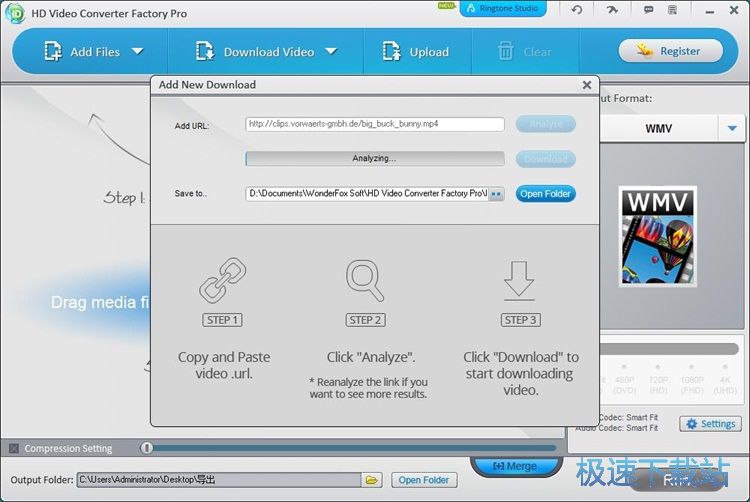Click the Analyzing progress bar

point(375,159)
